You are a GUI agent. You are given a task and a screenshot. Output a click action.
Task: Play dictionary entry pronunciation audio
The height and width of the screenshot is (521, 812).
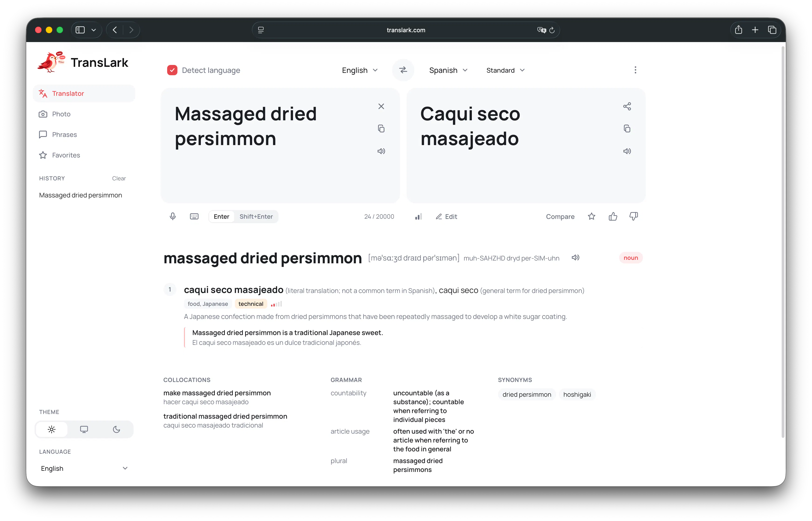(575, 258)
